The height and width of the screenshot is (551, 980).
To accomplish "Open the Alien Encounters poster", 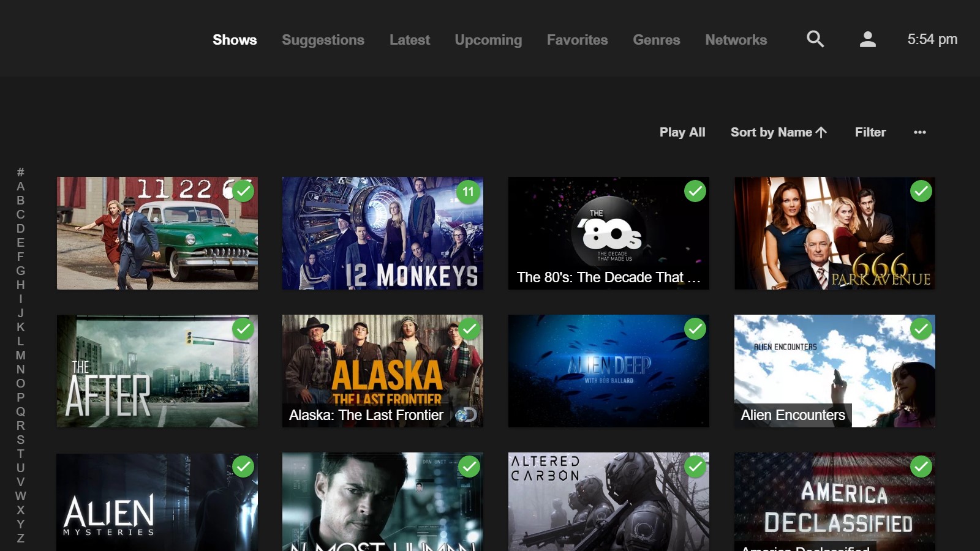I will click(835, 371).
